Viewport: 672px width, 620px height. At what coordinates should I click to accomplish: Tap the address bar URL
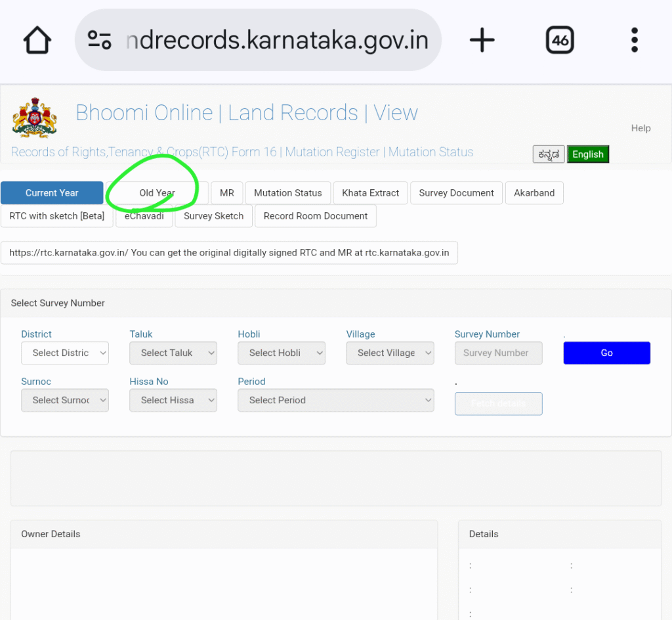[276, 41]
